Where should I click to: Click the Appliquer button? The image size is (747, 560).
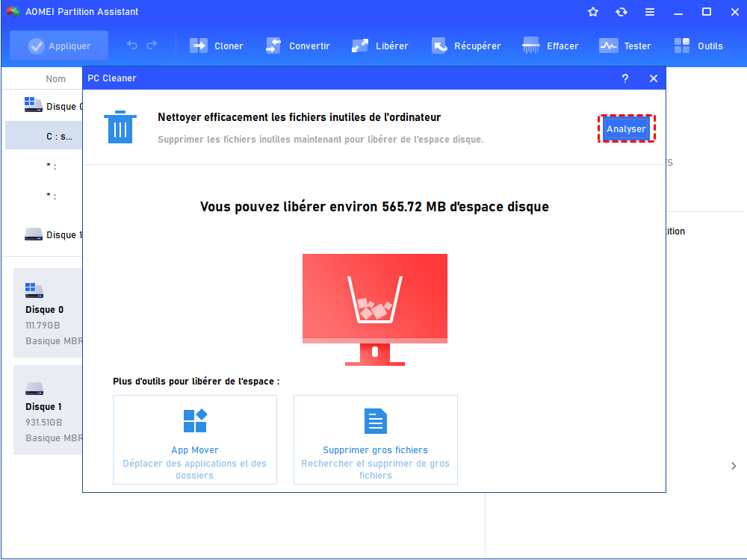[59, 46]
